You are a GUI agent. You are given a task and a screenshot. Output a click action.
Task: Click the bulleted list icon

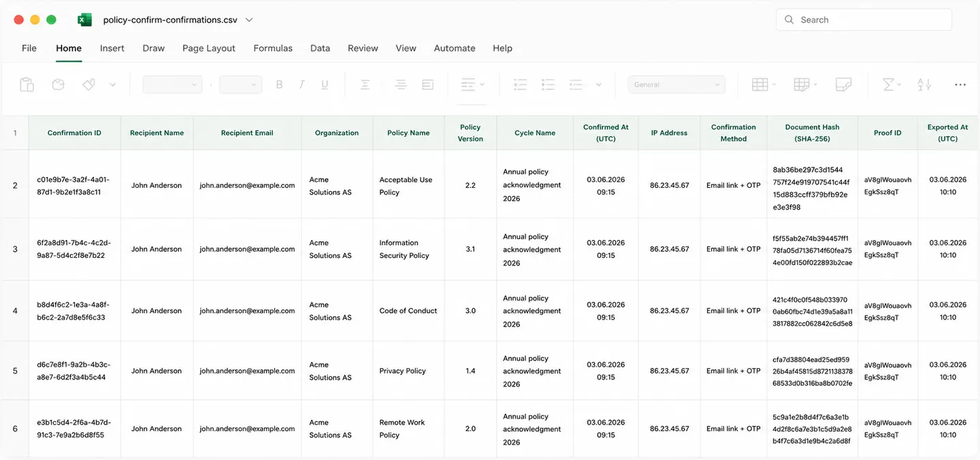point(520,84)
